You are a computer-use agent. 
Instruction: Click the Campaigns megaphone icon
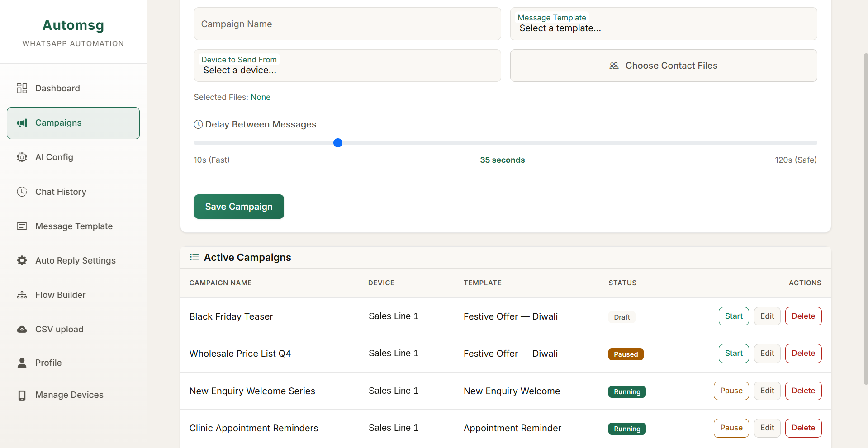[22, 123]
